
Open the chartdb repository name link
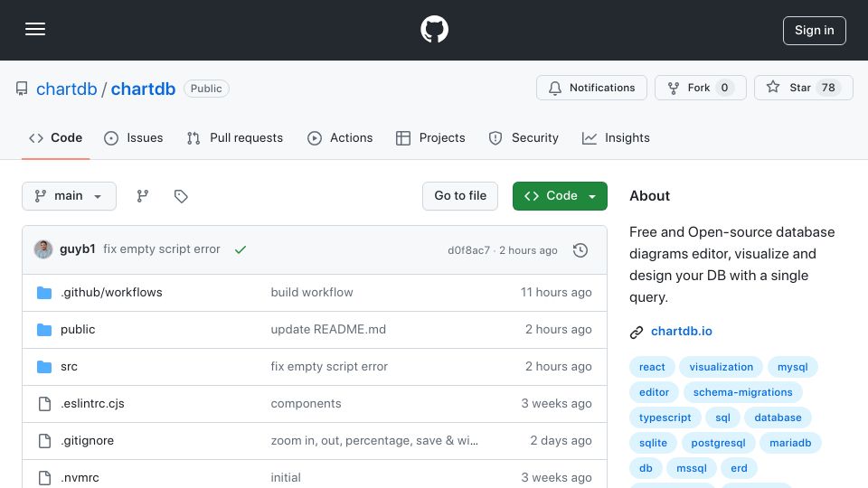pos(143,89)
